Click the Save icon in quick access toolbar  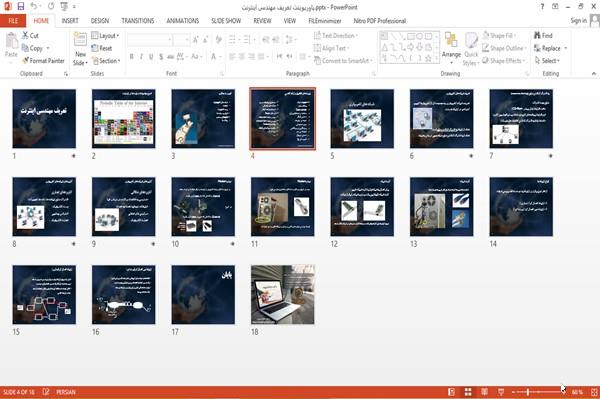(21, 7)
